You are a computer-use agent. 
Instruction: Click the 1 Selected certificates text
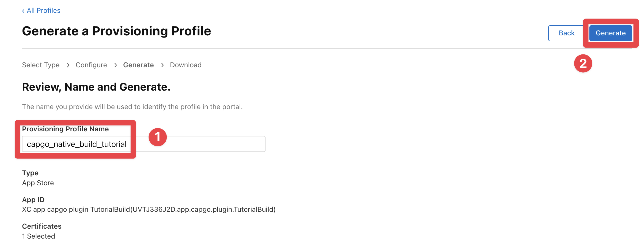coord(38,236)
